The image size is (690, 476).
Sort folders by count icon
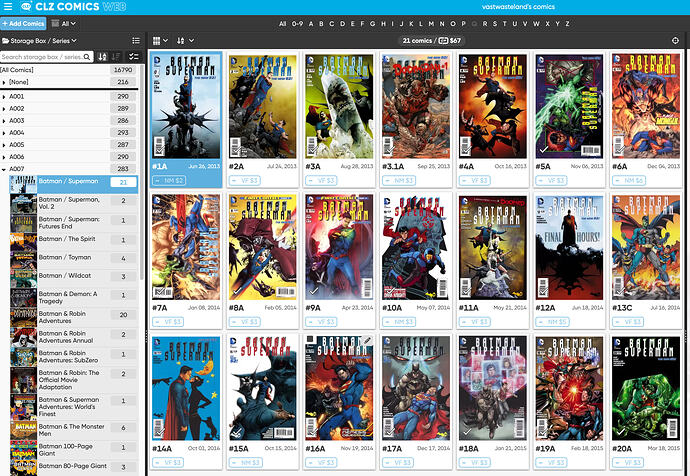click(116, 57)
